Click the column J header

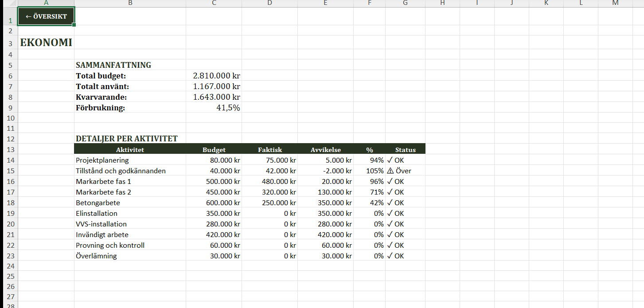coord(512,3)
